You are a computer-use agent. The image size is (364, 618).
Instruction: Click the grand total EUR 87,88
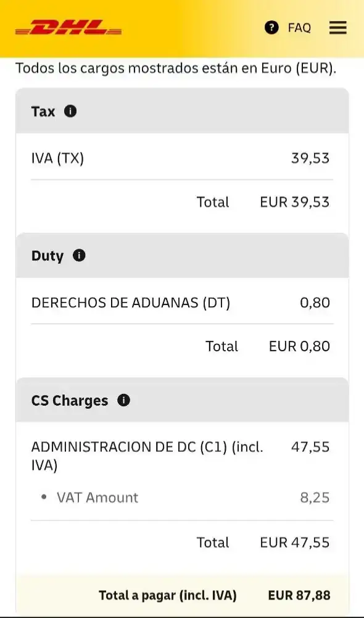tap(299, 595)
